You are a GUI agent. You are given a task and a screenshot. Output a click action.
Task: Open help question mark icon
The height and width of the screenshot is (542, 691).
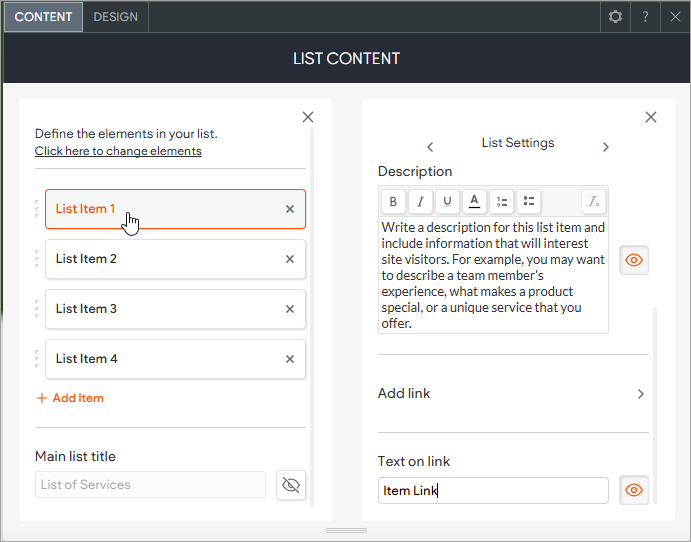pos(646,17)
